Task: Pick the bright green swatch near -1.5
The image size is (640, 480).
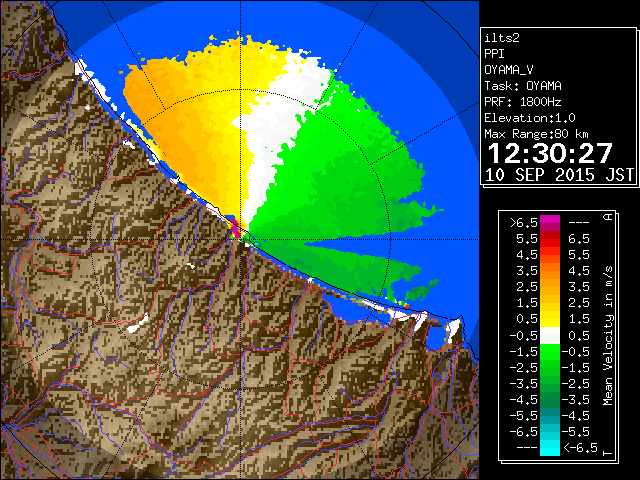Action: click(x=550, y=351)
